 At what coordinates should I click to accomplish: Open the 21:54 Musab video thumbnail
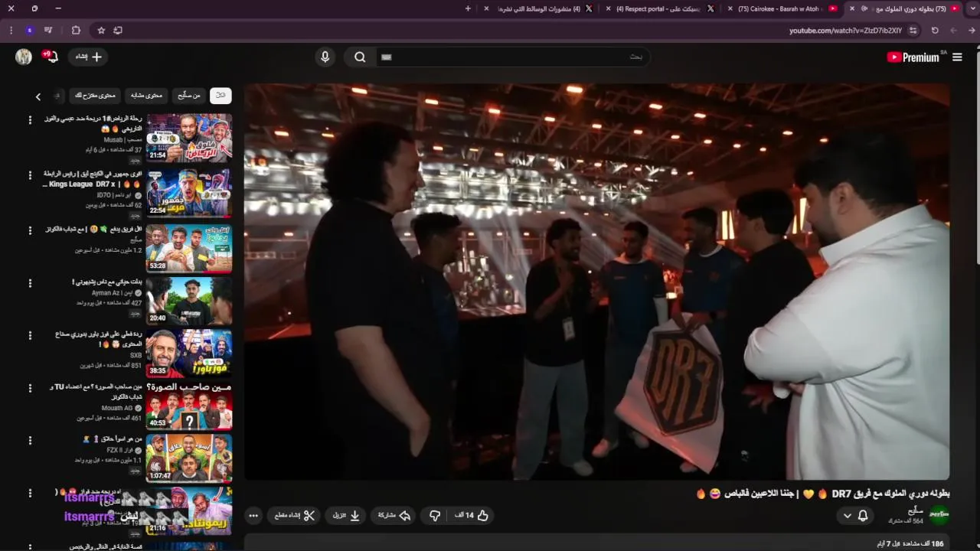coord(189,138)
